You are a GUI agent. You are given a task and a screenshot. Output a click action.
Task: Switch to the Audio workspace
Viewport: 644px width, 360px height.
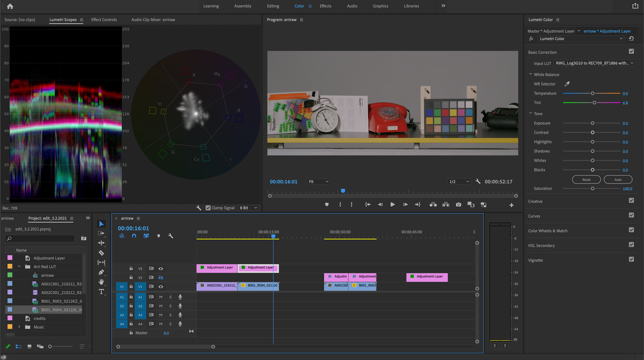[352, 6]
